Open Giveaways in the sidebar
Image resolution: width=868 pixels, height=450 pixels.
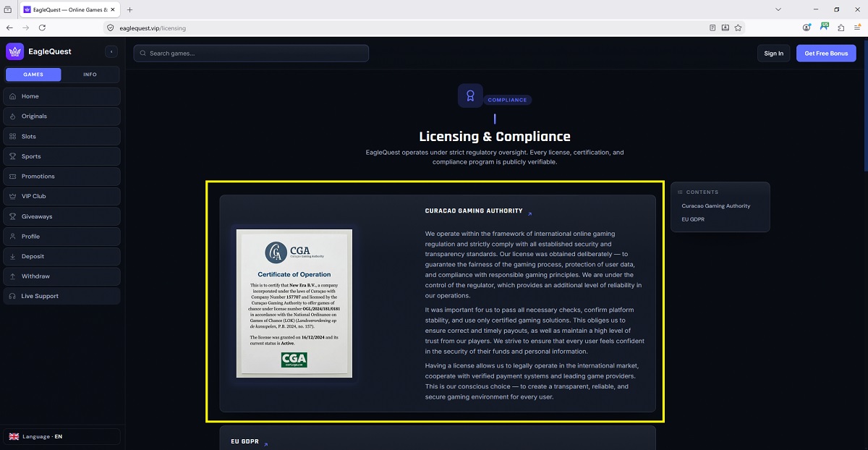tap(61, 216)
